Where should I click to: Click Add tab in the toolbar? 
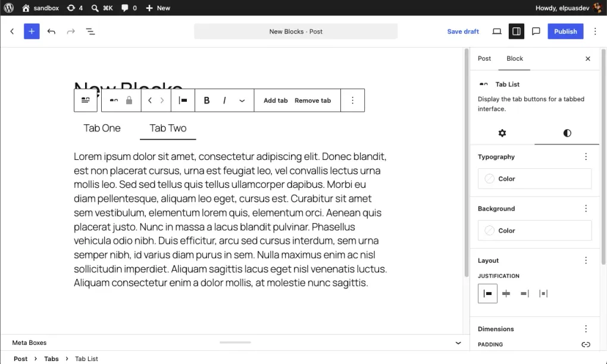[x=276, y=100]
